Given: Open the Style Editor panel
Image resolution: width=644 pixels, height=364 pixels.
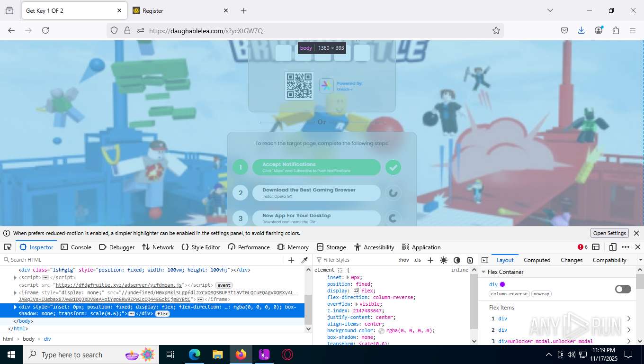Looking at the screenshot, I should pyautogui.click(x=201, y=247).
